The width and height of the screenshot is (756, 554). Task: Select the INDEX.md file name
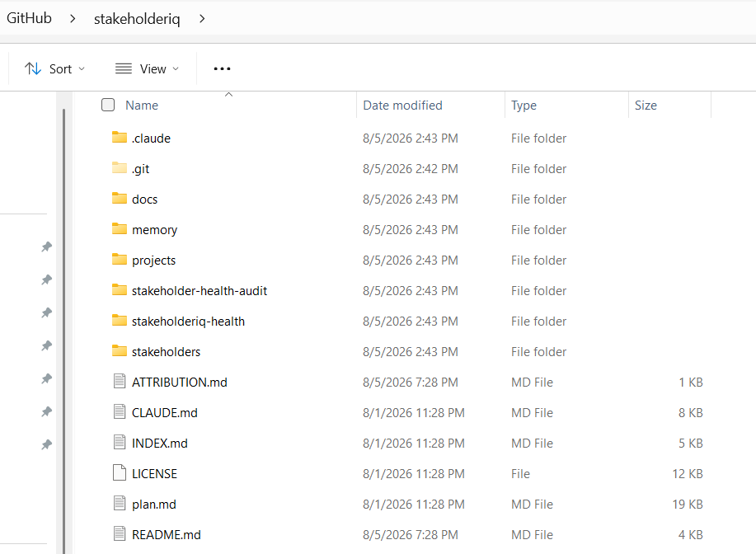160,443
